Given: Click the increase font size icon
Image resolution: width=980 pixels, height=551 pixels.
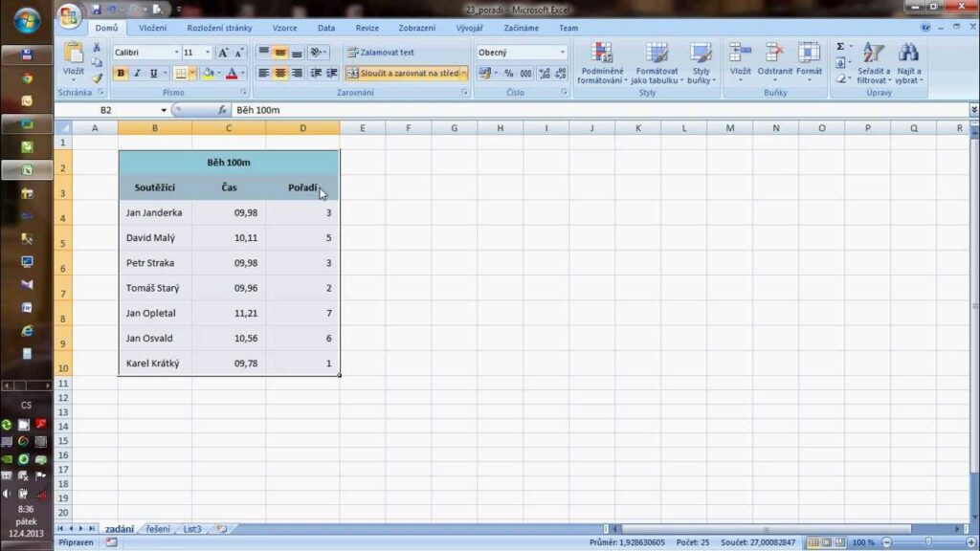Looking at the screenshot, I should [223, 53].
